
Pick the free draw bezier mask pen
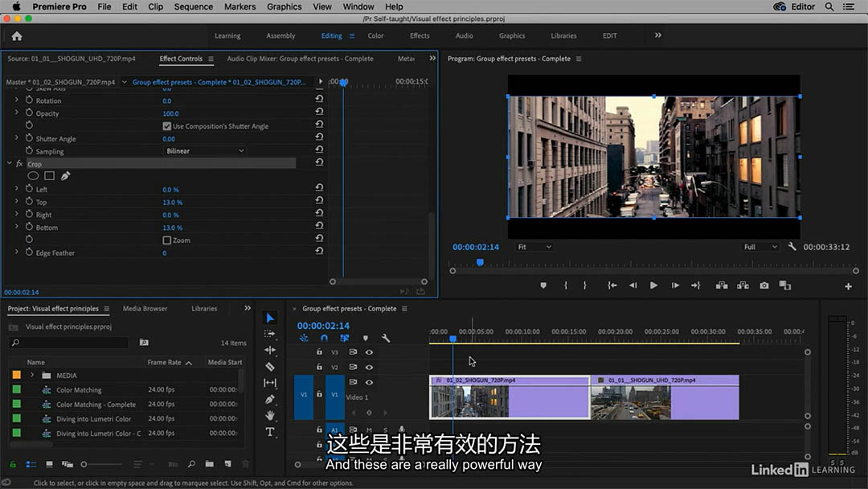[65, 176]
